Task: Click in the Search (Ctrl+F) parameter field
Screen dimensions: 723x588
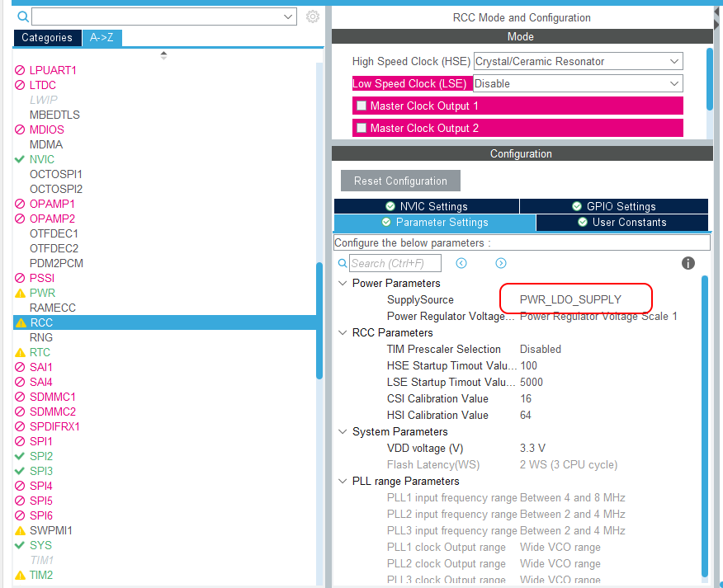Action: pos(395,263)
